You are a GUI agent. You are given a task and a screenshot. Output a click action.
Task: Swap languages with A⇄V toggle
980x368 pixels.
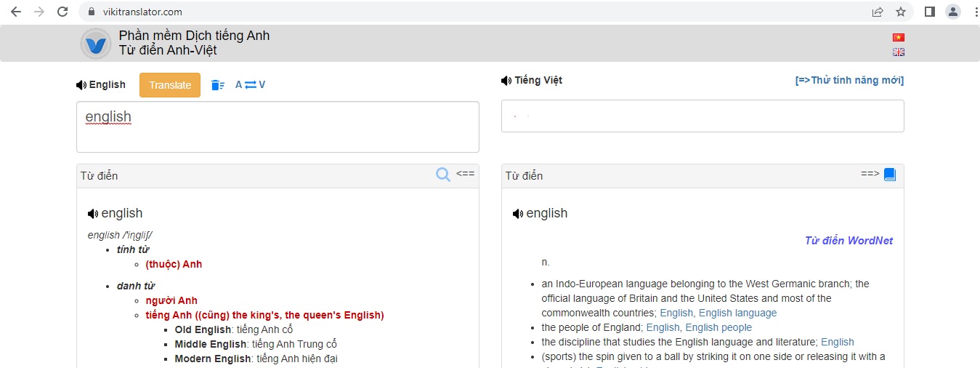pos(250,85)
